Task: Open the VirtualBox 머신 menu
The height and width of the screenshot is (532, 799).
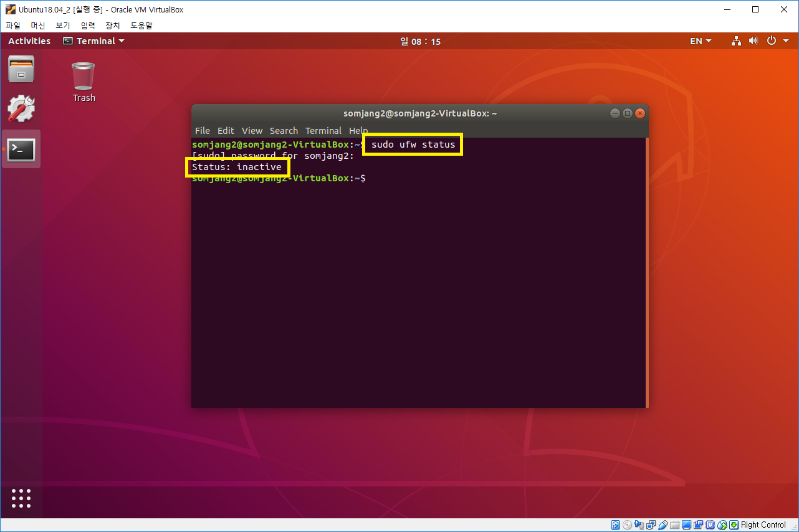Action: (38, 26)
